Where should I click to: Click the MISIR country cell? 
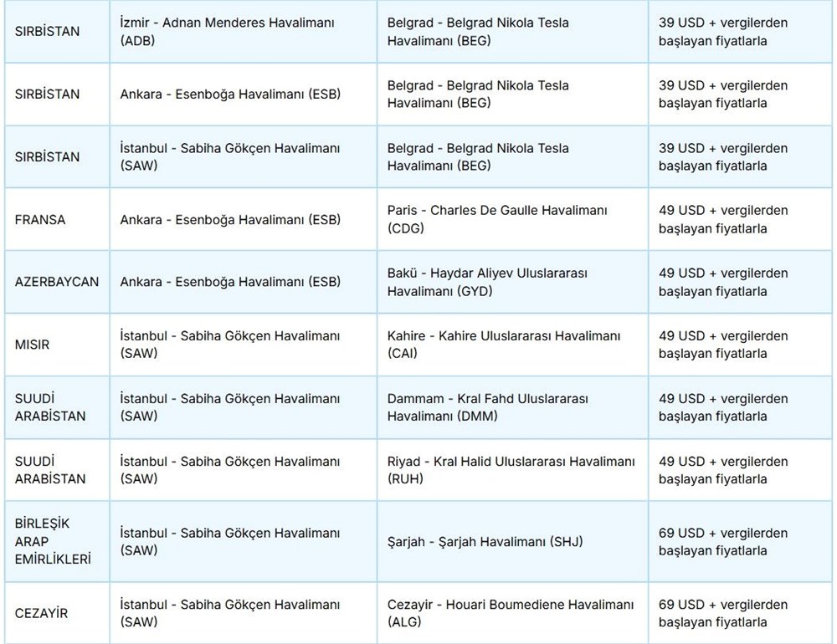point(57,345)
